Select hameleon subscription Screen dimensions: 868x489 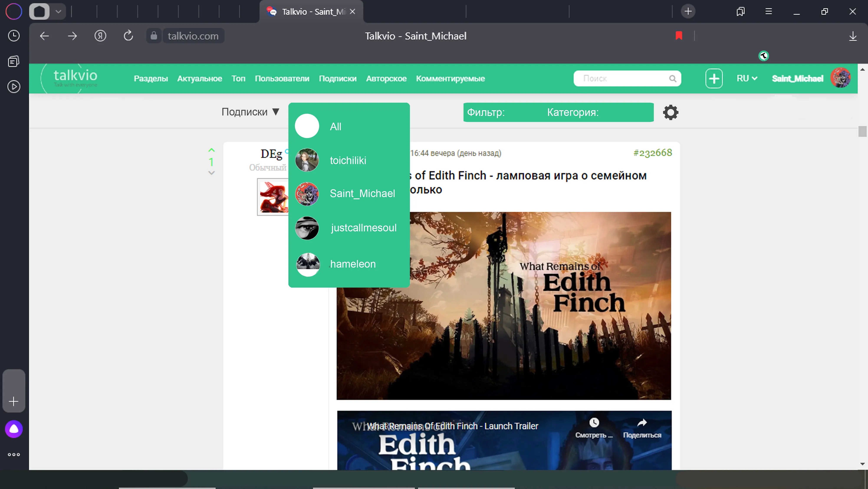349,264
